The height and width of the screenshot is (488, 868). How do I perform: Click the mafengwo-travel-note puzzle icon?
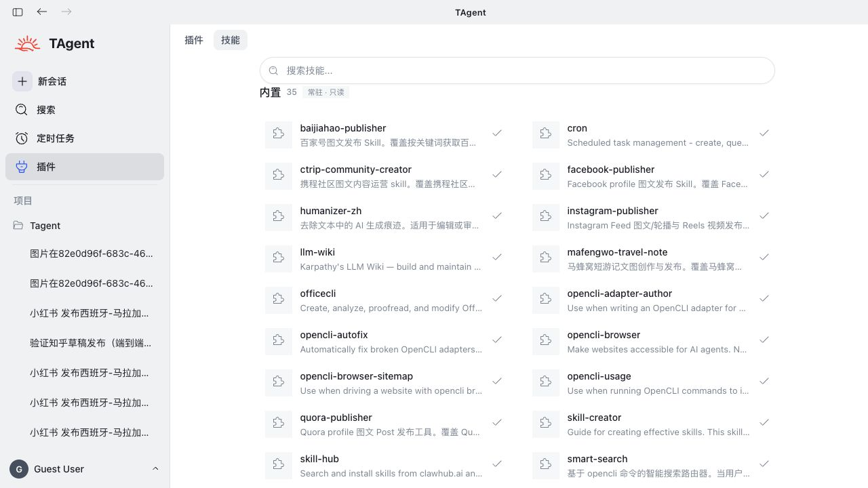(545, 259)
